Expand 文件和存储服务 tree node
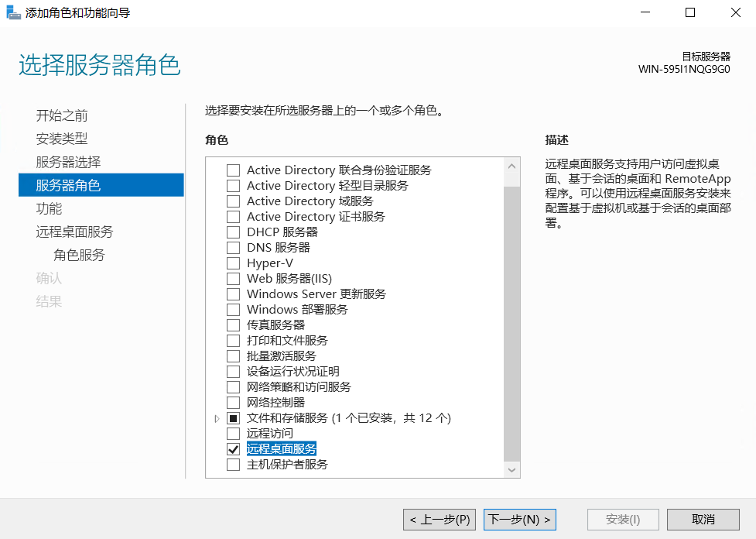Viewport: 756px width, 539px height. pos(217,418)
